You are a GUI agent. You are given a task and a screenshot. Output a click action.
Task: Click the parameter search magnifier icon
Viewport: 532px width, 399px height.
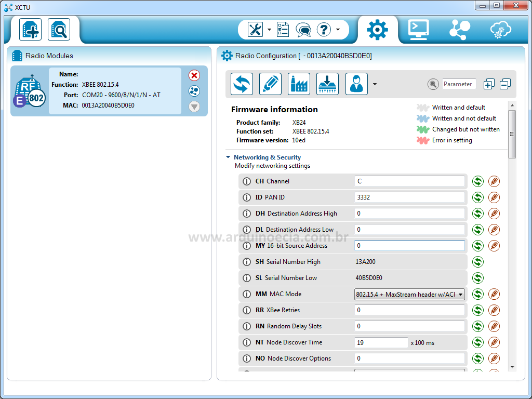pos(433,84)
